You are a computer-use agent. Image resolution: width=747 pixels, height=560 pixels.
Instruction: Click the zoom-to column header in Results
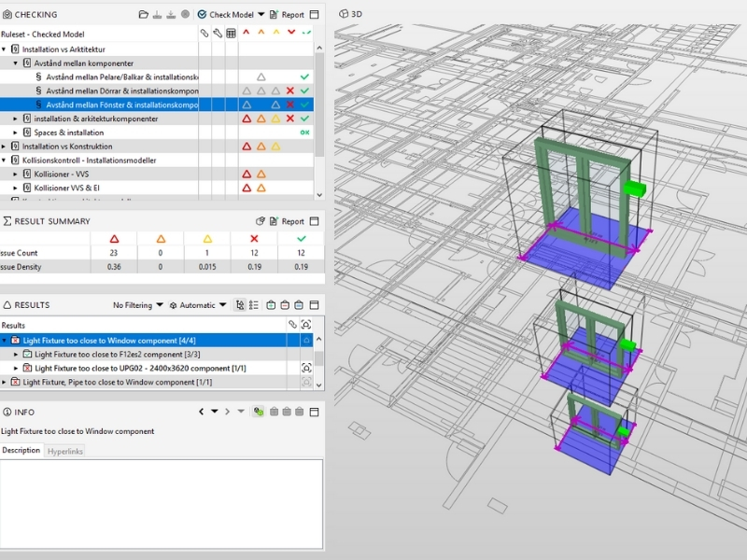306,325
